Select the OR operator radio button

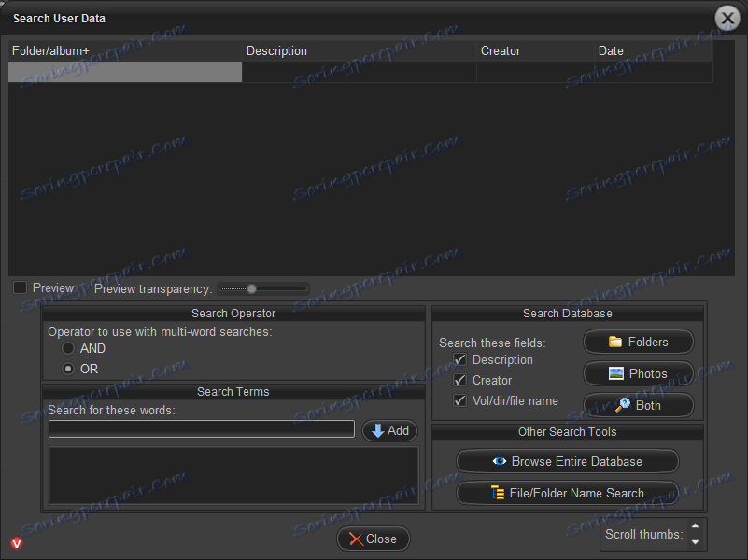[68, 369]
